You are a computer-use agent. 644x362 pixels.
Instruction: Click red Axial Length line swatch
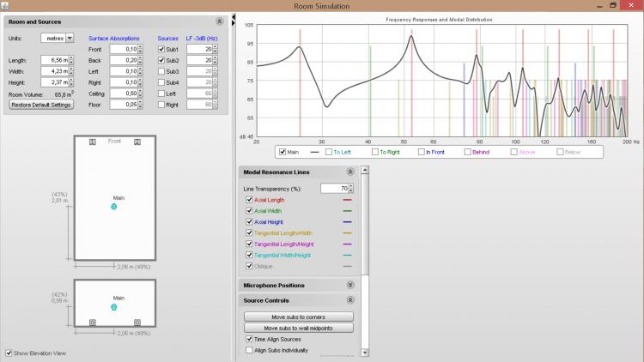pyautogui.click(x=346, y=200)
